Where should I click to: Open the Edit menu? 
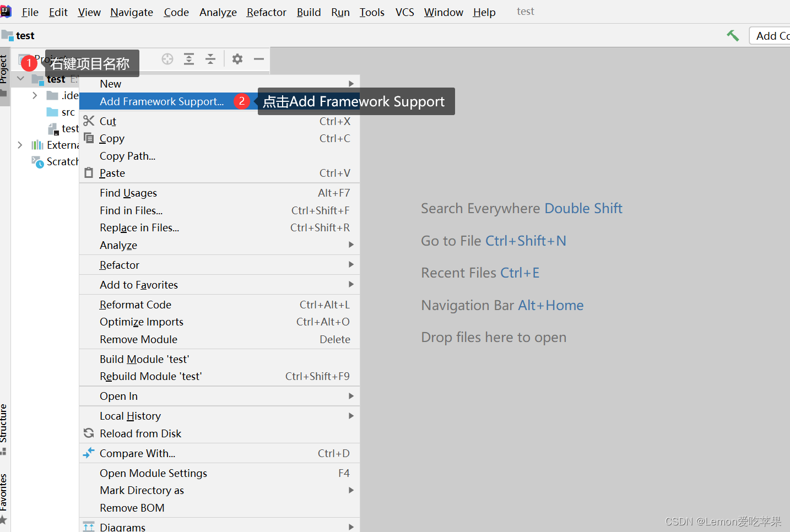point(58,12)
